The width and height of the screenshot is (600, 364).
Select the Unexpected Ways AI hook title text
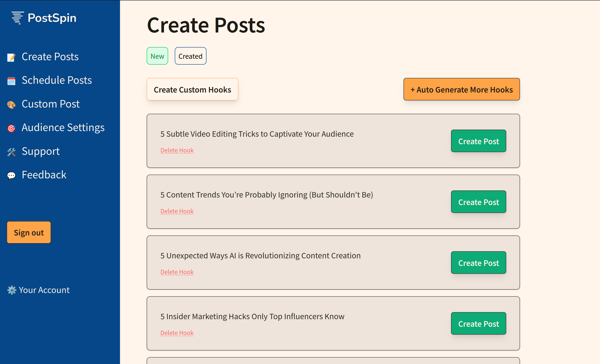(x=260, y=256)
